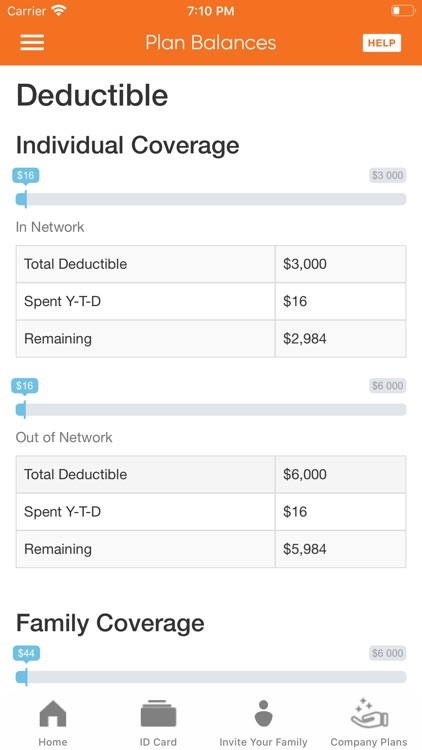Click the Out of Network progress bar
The height and width of the screenshot is (750, 422).
pyautogui.click(x=211, y=409)
